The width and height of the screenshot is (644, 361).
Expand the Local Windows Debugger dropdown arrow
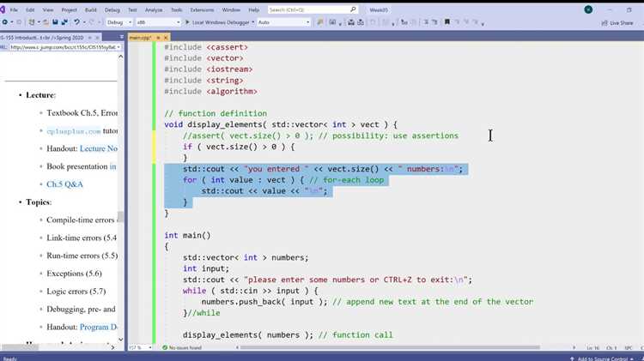(x=253, y=22)
